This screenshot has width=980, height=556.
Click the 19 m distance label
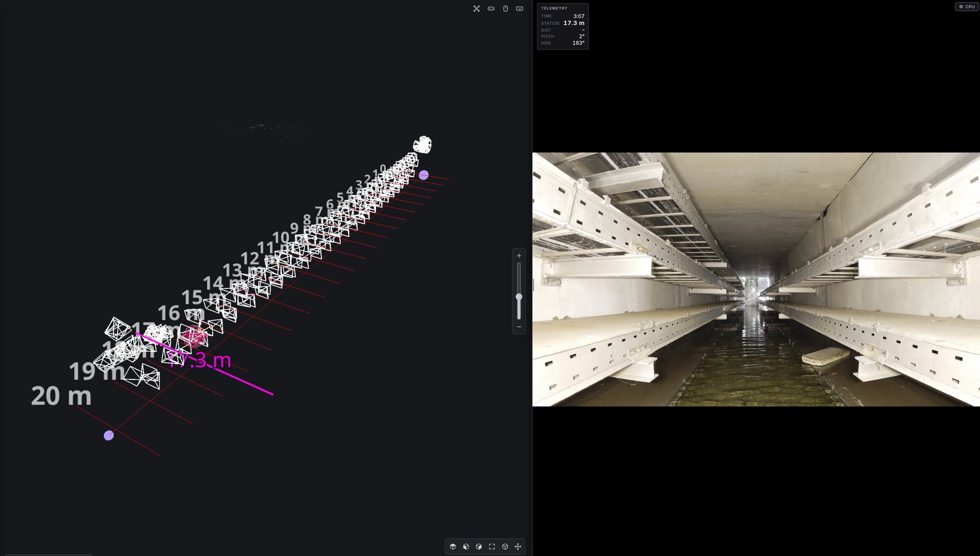(97, 371)
